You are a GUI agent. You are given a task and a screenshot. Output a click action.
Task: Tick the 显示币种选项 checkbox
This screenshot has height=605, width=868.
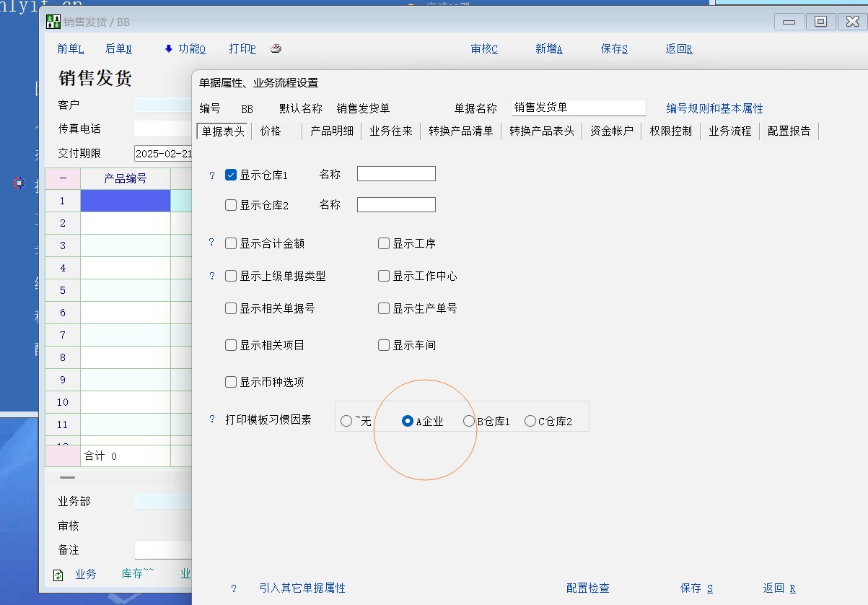[231, 382]
